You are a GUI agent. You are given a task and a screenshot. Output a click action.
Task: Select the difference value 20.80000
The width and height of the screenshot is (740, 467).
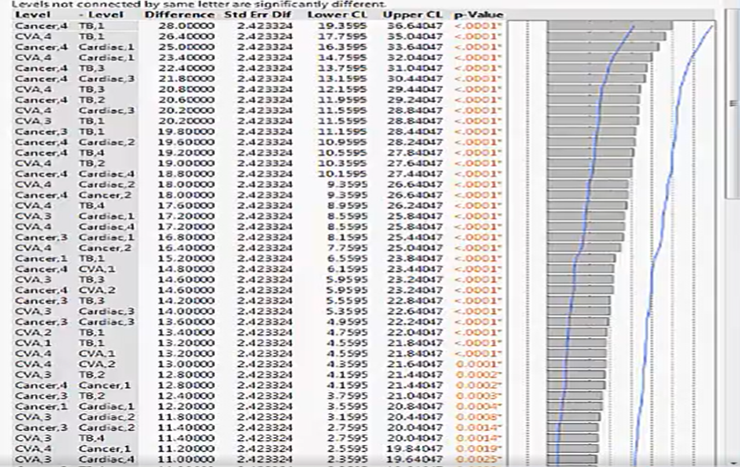[x=188, y=89]
